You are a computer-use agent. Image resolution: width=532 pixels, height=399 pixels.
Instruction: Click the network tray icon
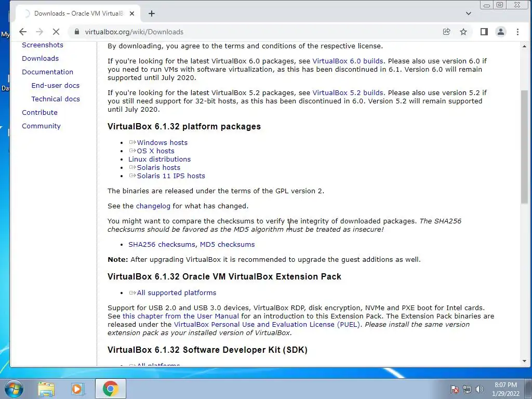tap(467, 389)
